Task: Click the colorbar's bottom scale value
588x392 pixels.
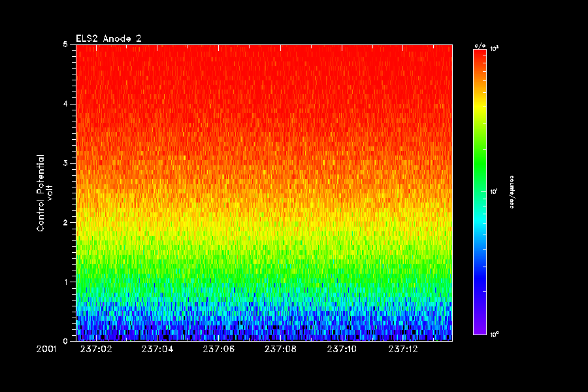Action: click(495, 335)
